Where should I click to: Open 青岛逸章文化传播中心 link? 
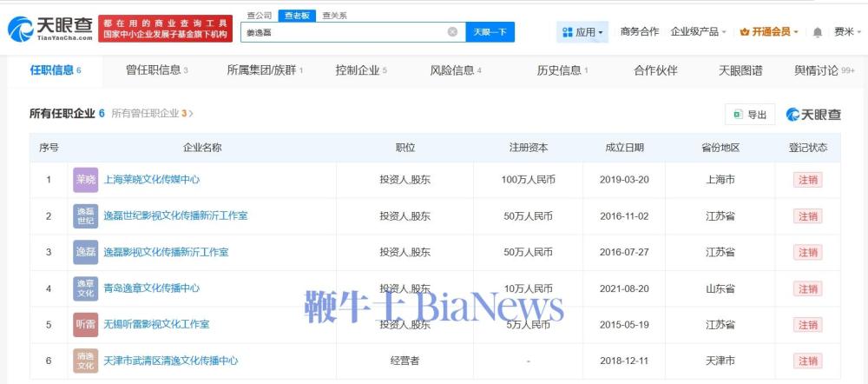click(152, 288)
